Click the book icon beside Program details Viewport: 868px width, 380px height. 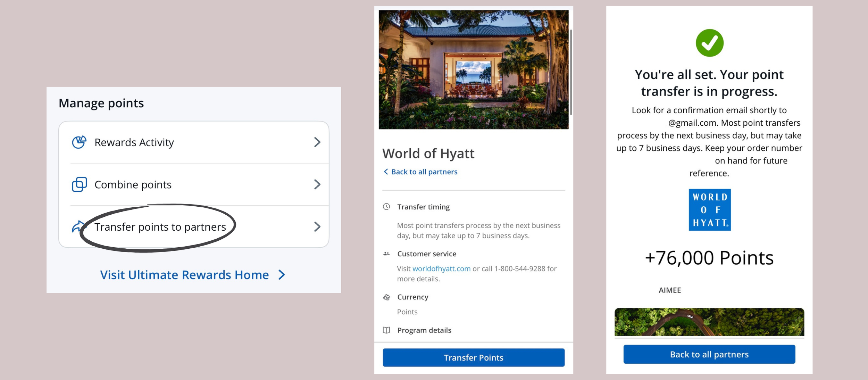[386, 330]
